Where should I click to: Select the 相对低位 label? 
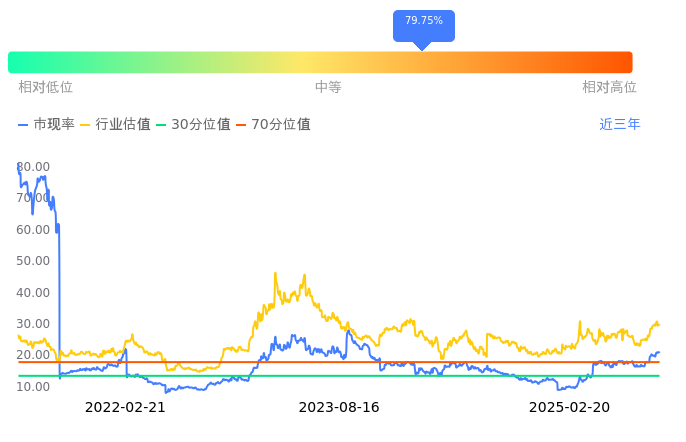(x=45, y=87)
